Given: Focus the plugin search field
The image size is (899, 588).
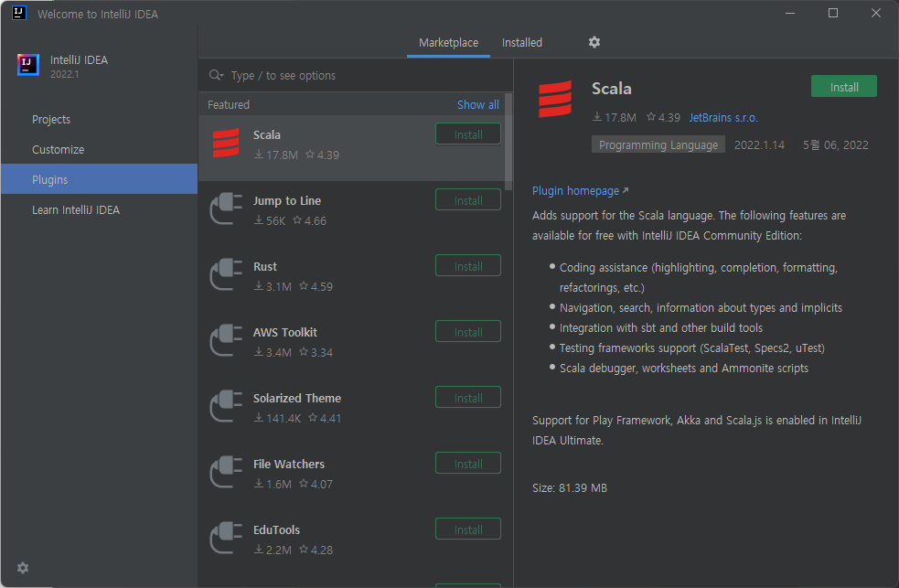Looking at the screenshot, I should [356, 75].
